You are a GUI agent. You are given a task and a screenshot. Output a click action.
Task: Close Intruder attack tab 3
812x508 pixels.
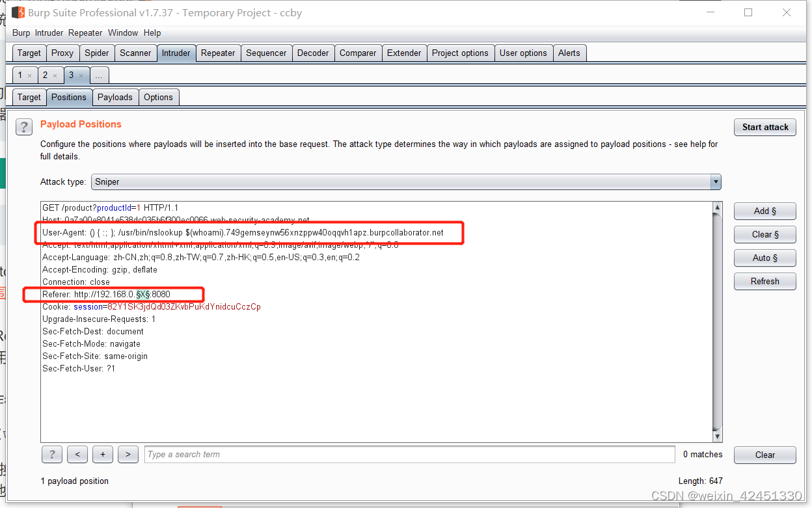tap(81, 75)
